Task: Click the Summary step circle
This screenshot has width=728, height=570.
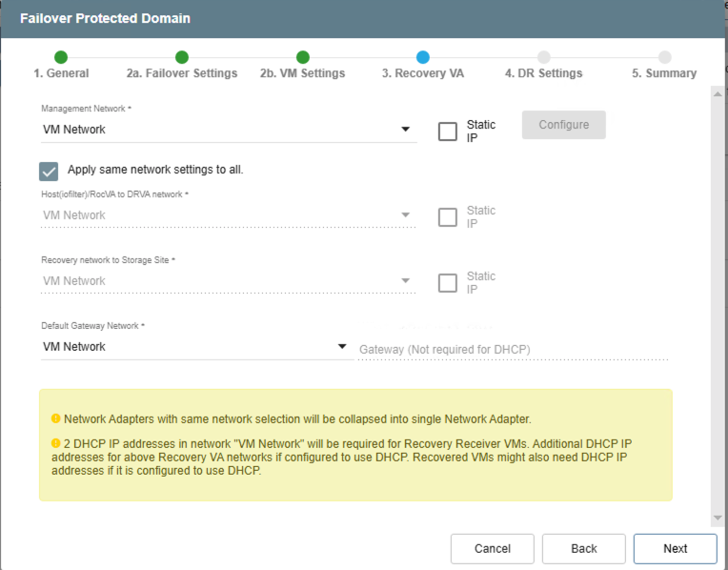Action: [664, 57]
